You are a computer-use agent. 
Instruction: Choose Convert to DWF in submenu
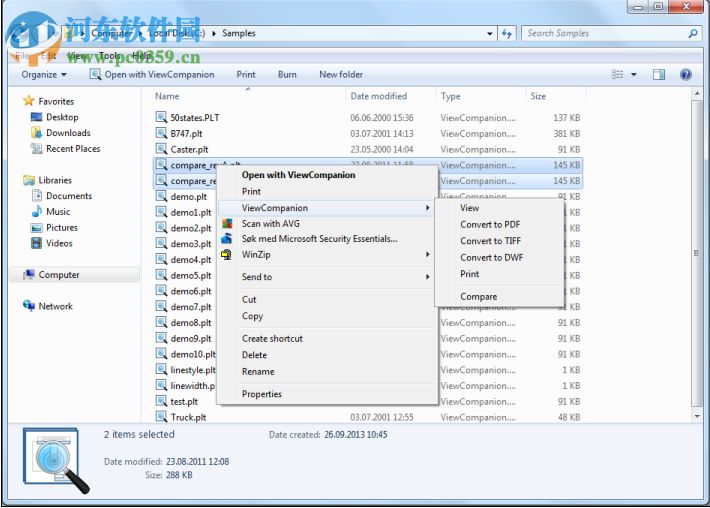click(491, 257)
